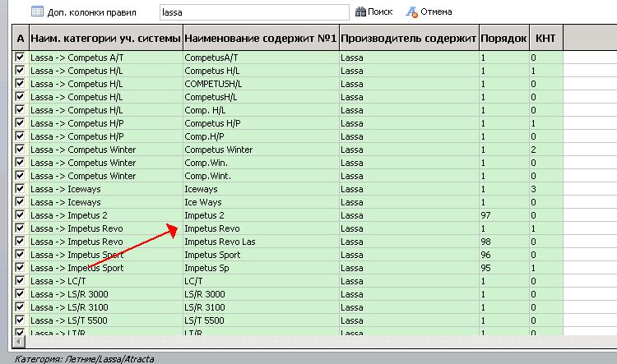Toggle checkbox of row named 'Comp.H/P'
617x364 pixels.
[x=20, y=136]
